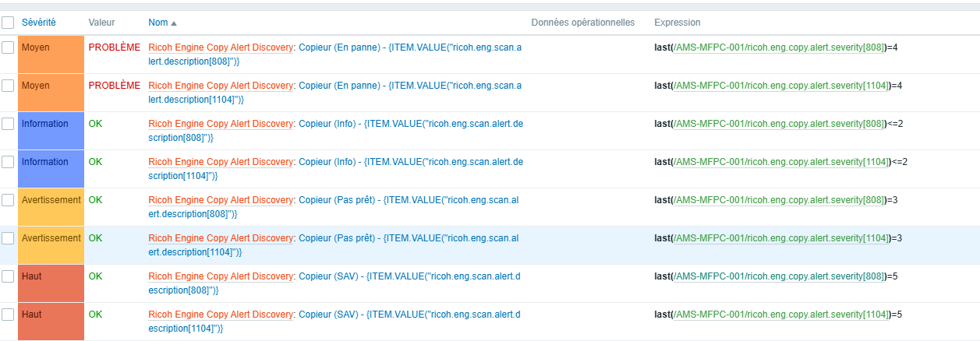980x341 pixels.
Task: Click Haut severity cell for SAV [1104]
Action: click(x=51, y=321)
